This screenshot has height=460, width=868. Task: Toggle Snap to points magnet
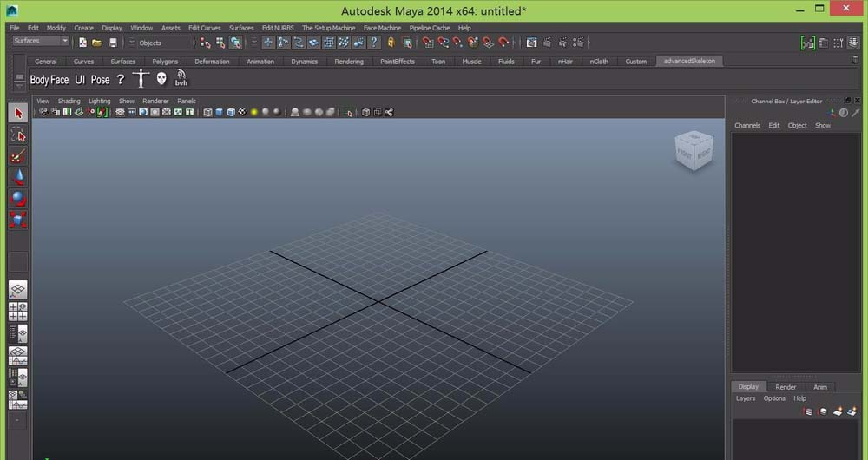[x=457, y=42]
